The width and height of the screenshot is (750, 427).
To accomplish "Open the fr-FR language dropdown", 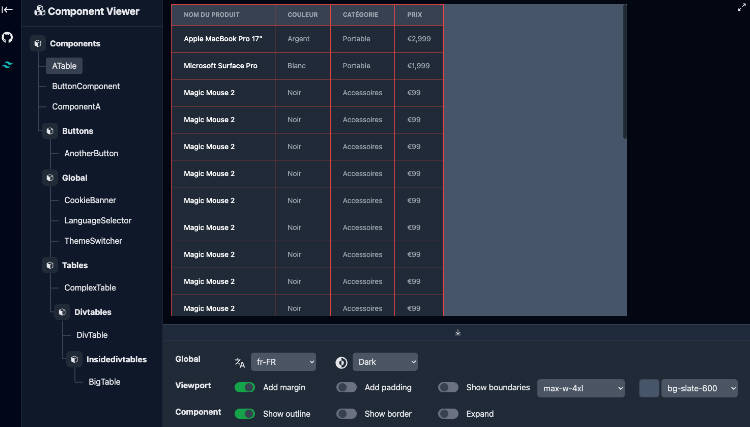I will [284, 362].
